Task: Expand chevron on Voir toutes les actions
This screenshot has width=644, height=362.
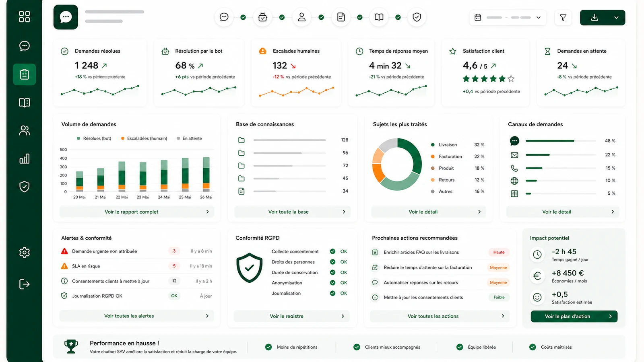Action: tap(503, 316)
